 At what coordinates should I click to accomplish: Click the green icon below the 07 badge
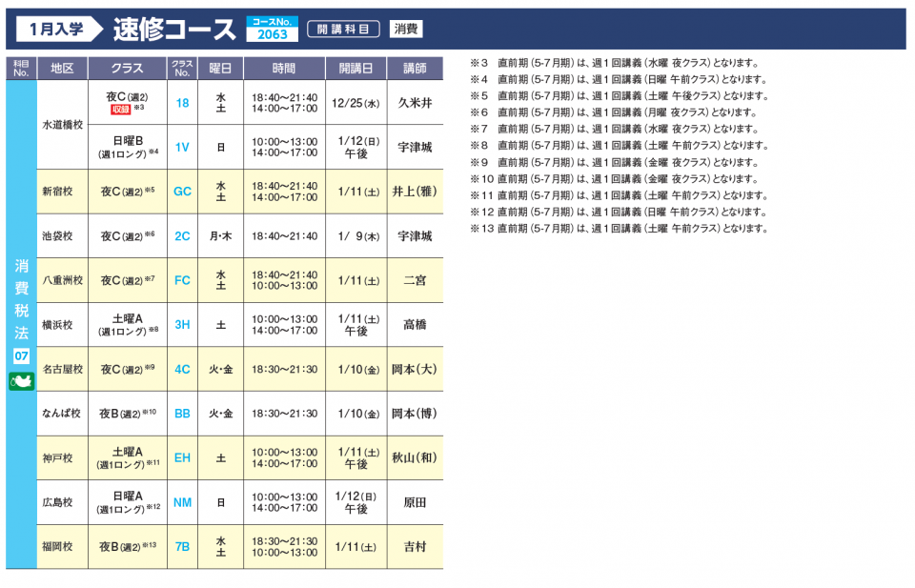21,381
